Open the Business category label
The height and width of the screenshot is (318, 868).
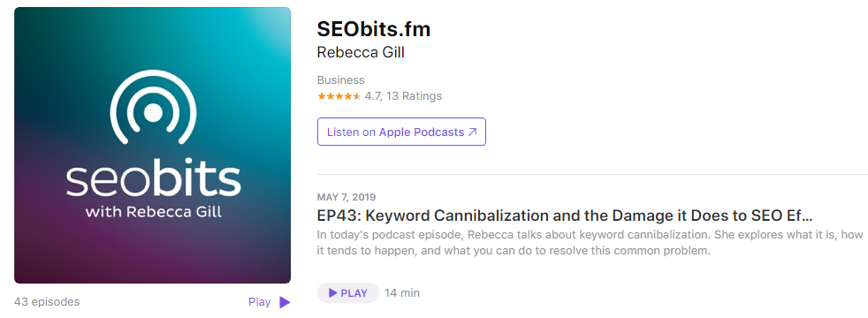[x=341, y=80]
